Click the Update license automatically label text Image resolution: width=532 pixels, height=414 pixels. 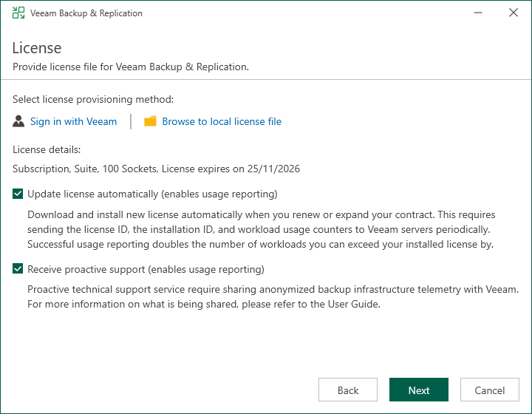tap(152, 194)
